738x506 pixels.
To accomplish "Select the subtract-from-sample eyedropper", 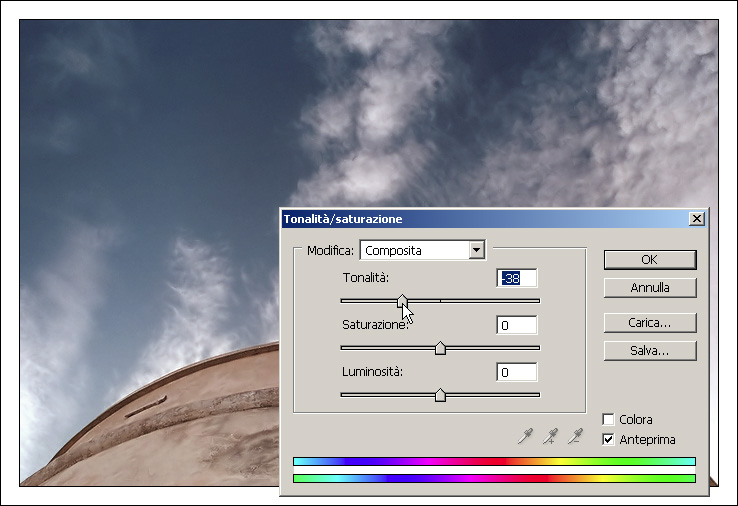I will coord(575,436).
